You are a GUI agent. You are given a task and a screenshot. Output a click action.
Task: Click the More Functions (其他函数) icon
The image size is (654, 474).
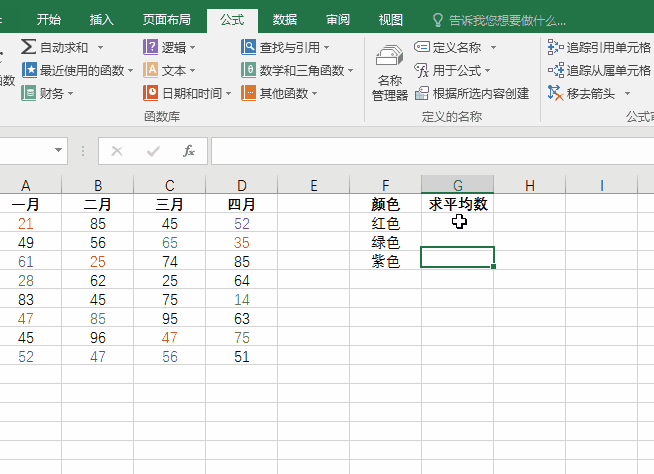point(248,93)
